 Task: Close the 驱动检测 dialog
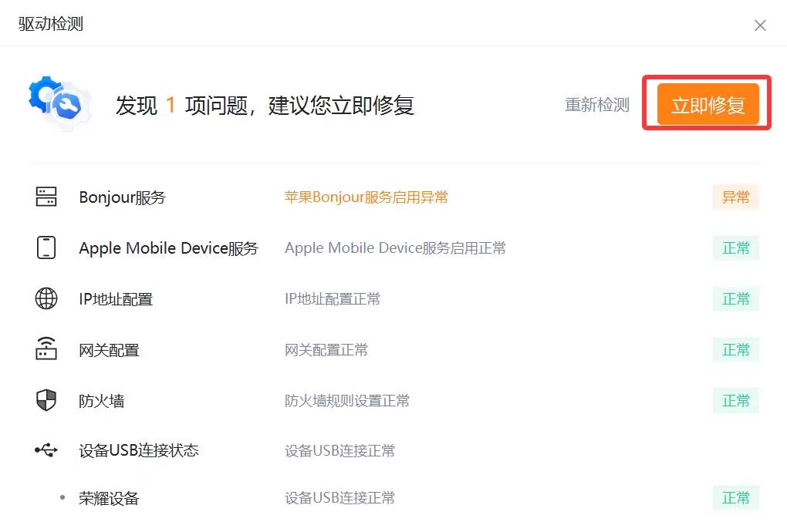click(x=760, y=25)
